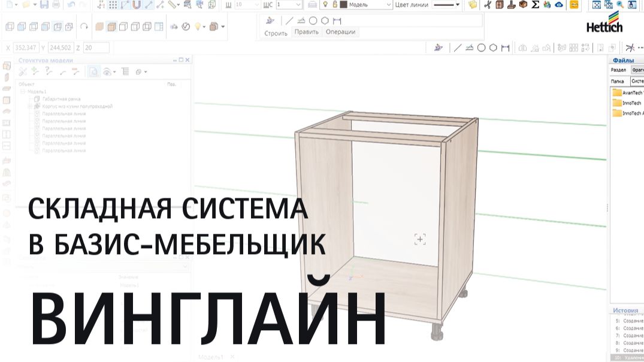Click the question-mark selection icon in structure toolbar

click(49, 71)
